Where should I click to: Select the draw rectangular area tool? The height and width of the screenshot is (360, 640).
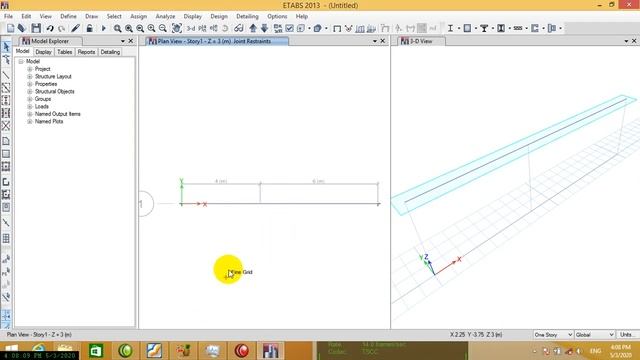(6, 154)
